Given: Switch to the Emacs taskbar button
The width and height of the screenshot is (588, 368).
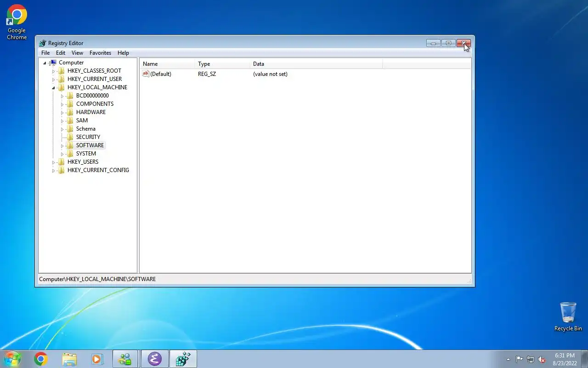Looking at the screenshot, I should pos(154,359).
